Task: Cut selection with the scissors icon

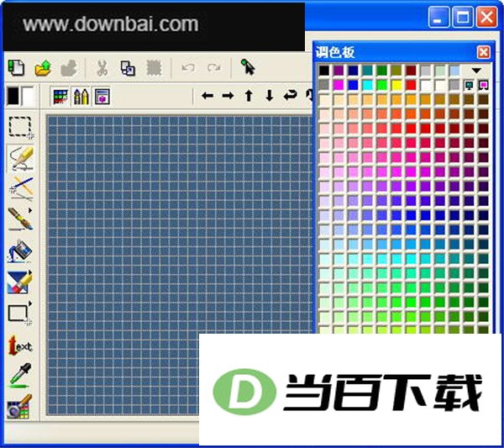Action: pos(102,68)
